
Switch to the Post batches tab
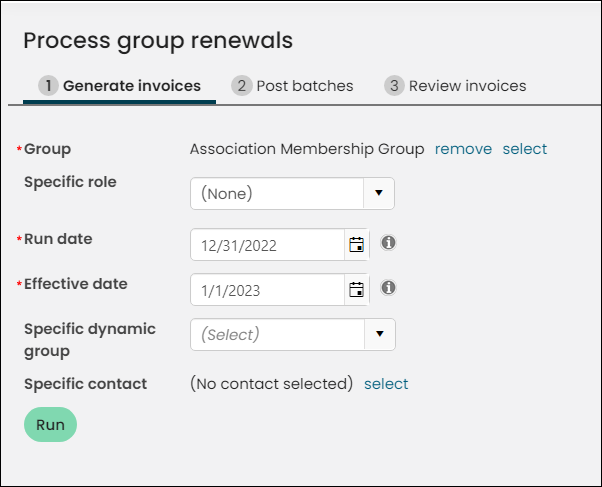(293, 86)
